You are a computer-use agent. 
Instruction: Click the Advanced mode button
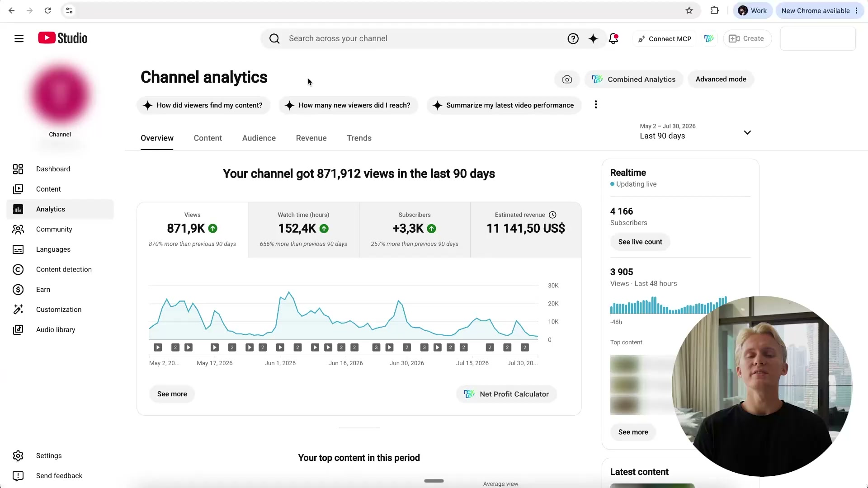point(721,80)
